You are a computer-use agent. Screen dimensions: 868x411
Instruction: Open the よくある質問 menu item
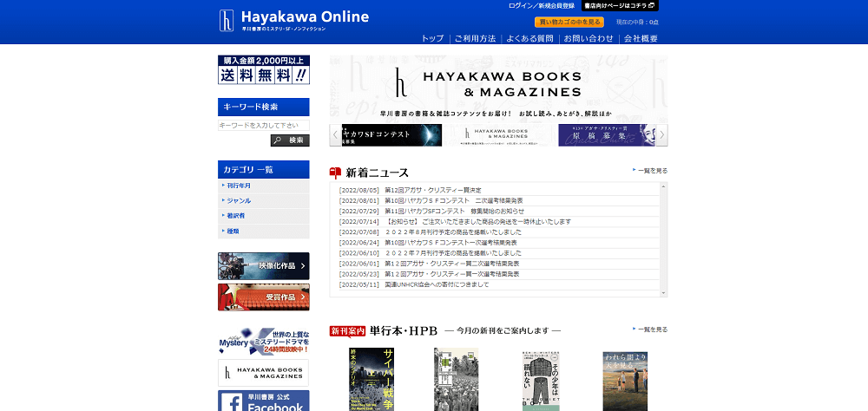tap(531, 38)
